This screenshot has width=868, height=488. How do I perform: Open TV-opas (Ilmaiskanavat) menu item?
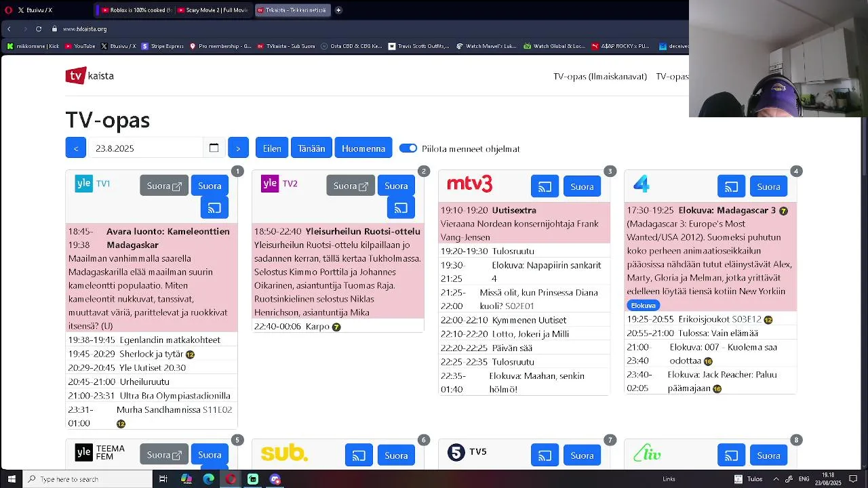point(600,77)
